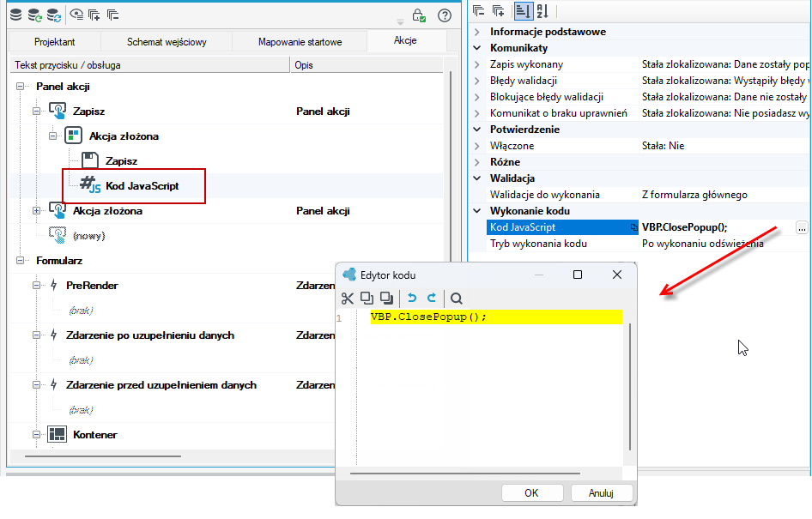This screenshot has width=812, height=519.
Task: Switch to the Projektant tab
Action: pos(54,41)
